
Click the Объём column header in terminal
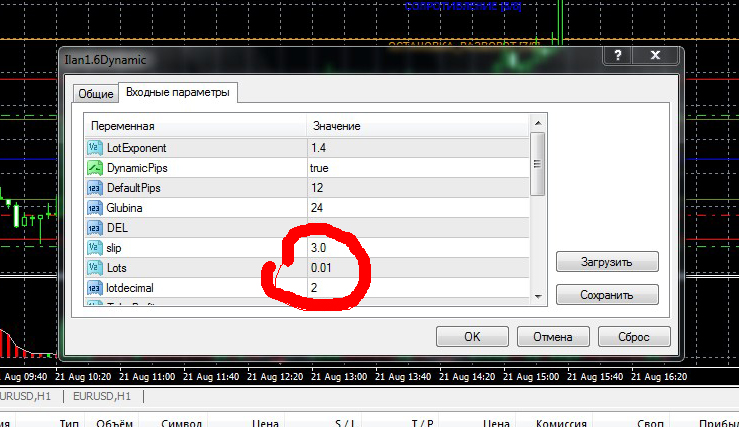(x=114, y=423)
